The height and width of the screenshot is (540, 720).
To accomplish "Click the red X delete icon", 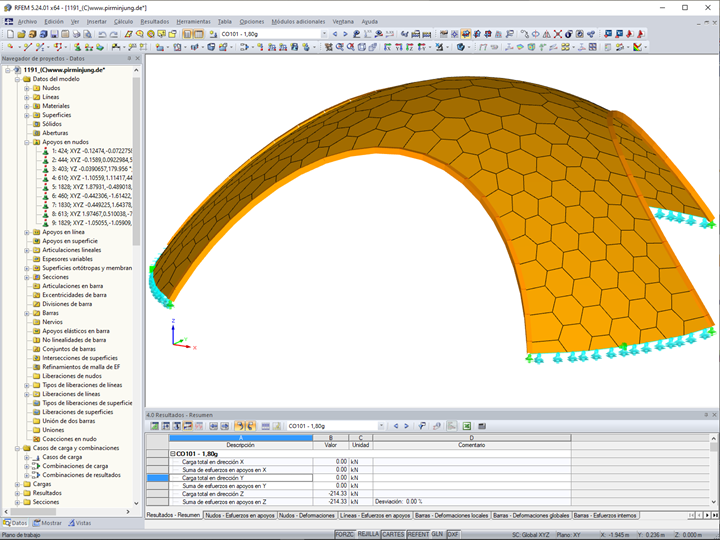I will 557,34.
